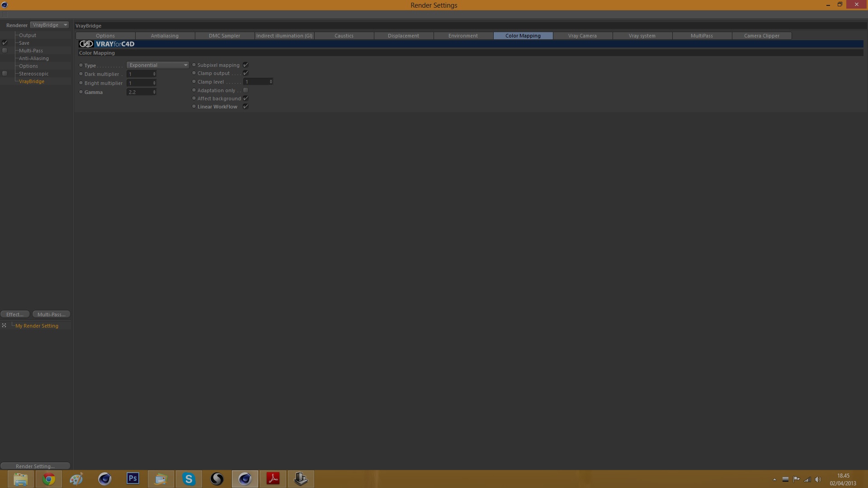Open the Renderer VrayBridge dropdown
Screen dimensions: 868x488
50,25
